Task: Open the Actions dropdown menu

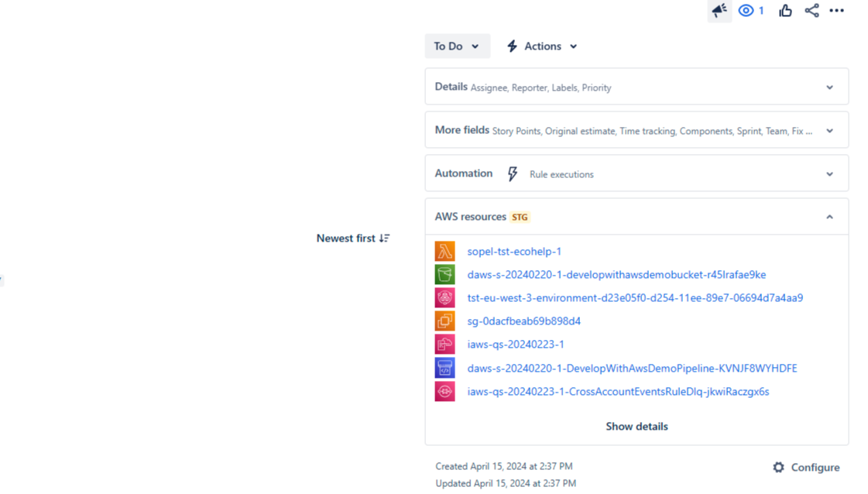Action: [x=542, y=46]
